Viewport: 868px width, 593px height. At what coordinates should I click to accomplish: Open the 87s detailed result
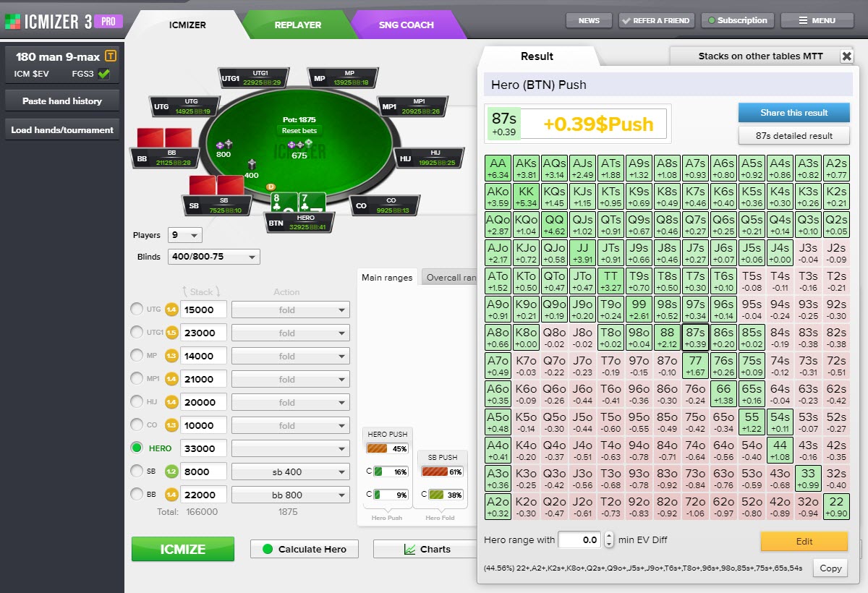[793, 135]
